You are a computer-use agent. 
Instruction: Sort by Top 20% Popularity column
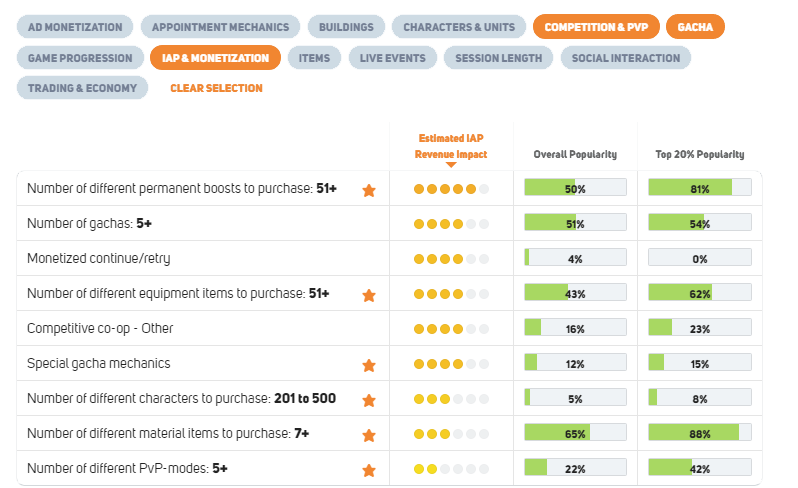pos(700,155)
